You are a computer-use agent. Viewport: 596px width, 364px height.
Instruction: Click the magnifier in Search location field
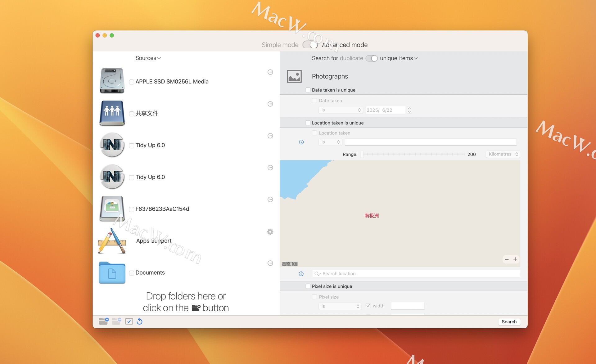(x=317, y=274)
